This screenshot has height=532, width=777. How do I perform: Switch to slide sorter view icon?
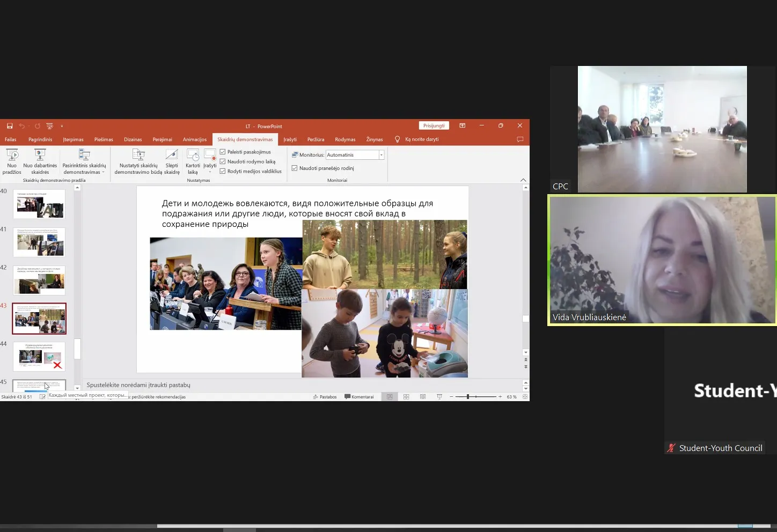coord(406,397)
